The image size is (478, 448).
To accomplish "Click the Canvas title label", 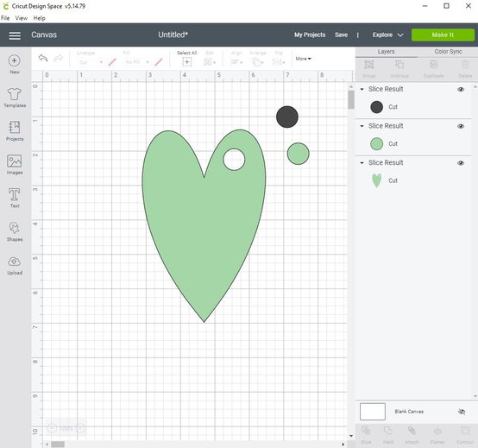I will tap(44, 35).
